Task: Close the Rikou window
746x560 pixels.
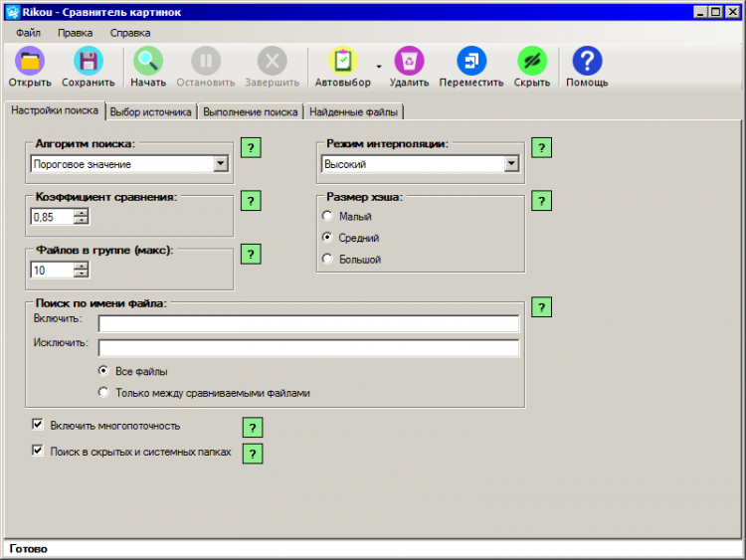Action: [733, 12]
